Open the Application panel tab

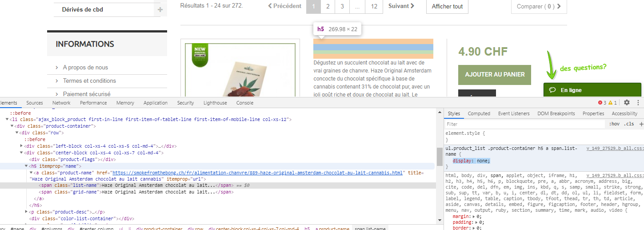156,103
